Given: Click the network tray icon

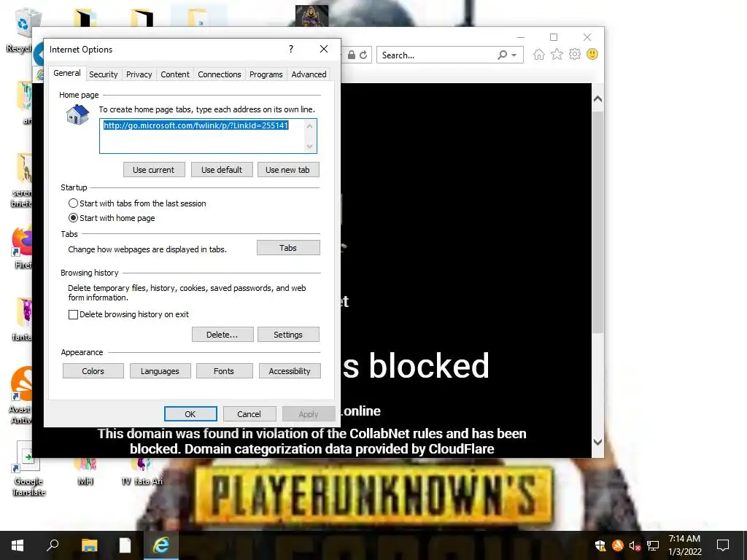Looking at the screenshot, I should (x=653, y=545).
